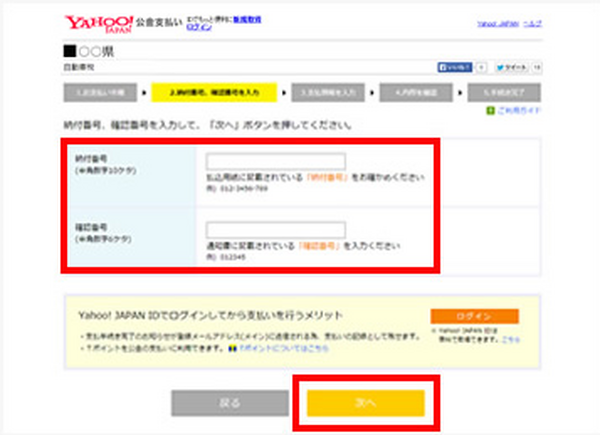
Task: Click the Yahoo! JAPAN logo
Action: (x=99, y=24)
